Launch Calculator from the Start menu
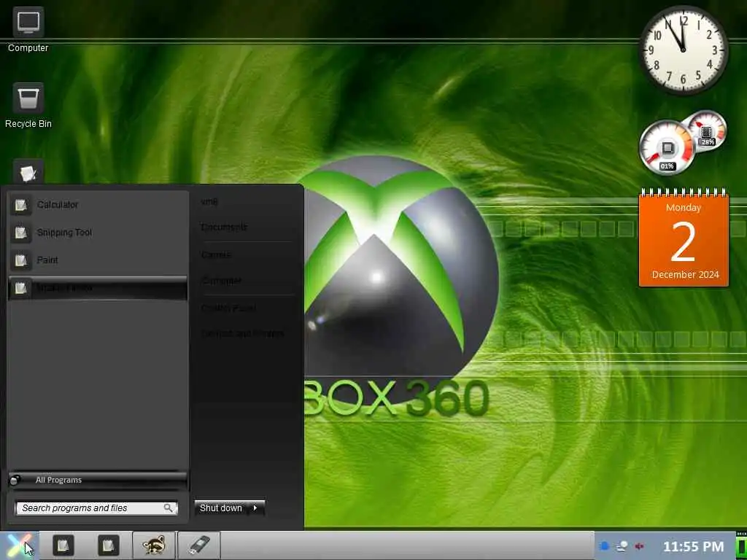 [x=98, y=205]
